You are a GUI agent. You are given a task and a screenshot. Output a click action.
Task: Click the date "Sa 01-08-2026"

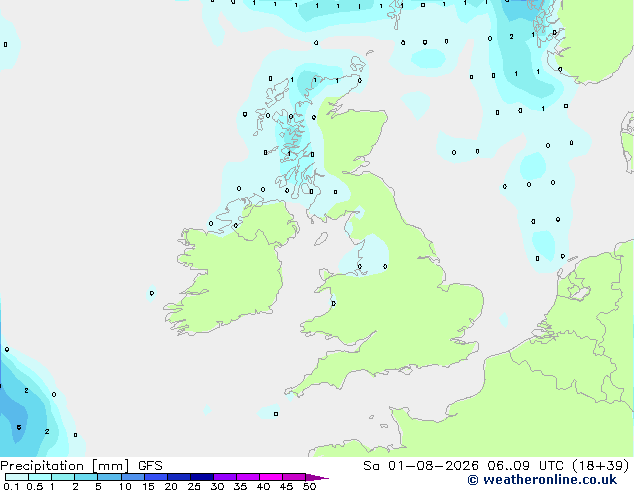point(421,466)
